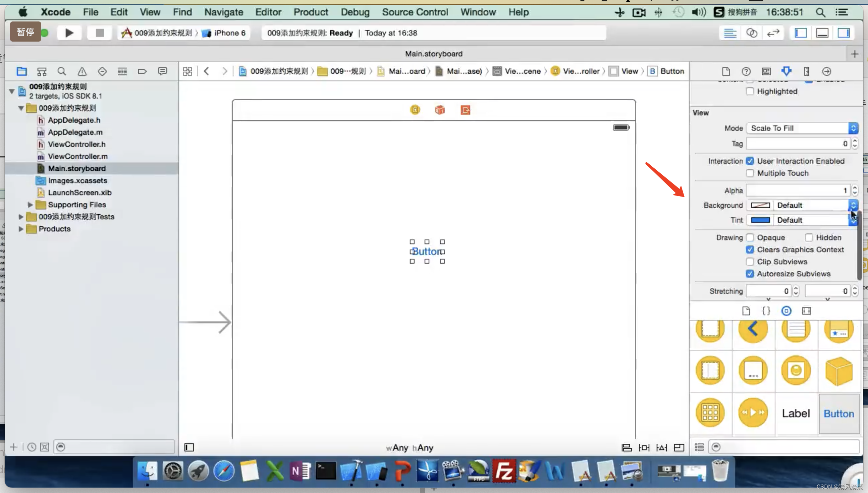Viewport: 868px width, 493px height.
Task: Click the Run (play) button
Action: [69, 33]
